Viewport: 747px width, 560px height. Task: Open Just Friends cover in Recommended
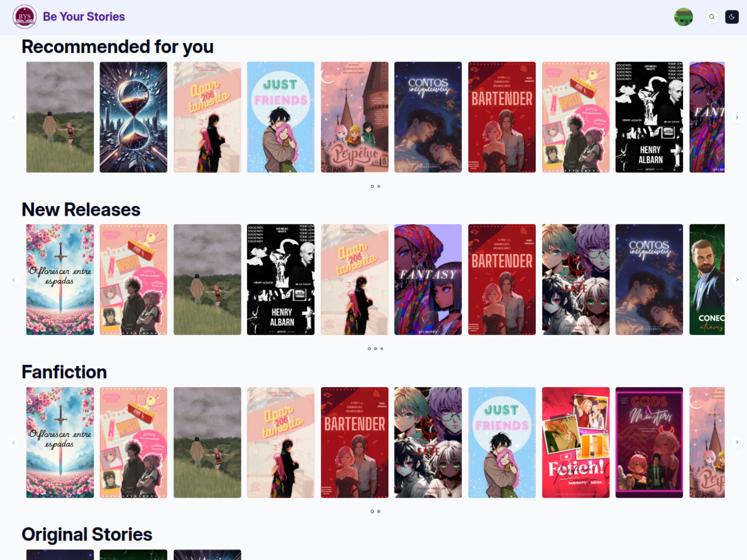[x=281, y=117]
